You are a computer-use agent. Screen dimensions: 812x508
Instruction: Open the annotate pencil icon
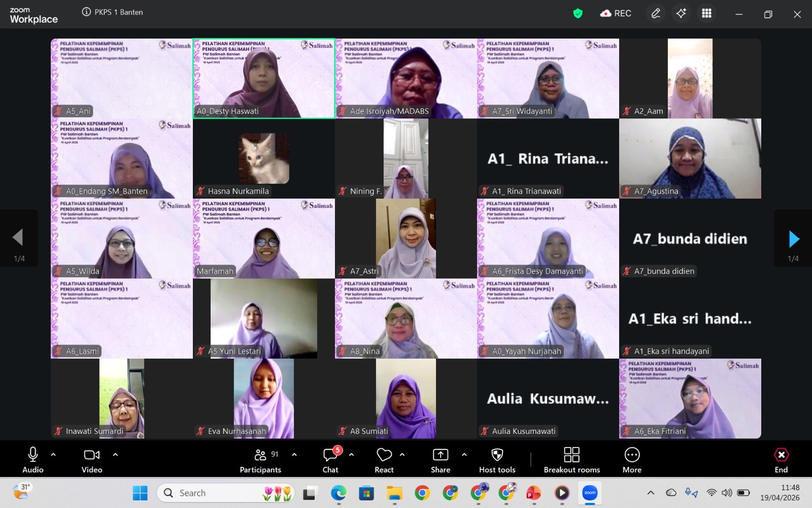(x=656, y=14)
